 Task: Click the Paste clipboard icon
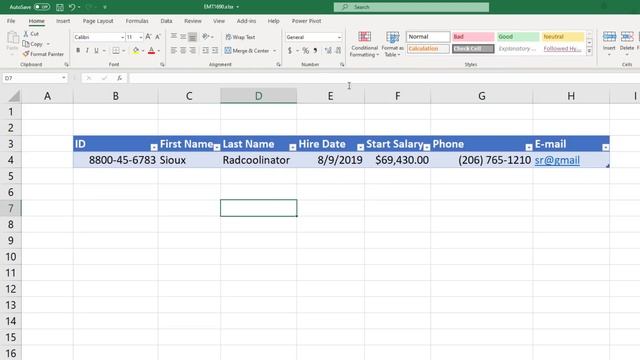(x=13, y=39)
